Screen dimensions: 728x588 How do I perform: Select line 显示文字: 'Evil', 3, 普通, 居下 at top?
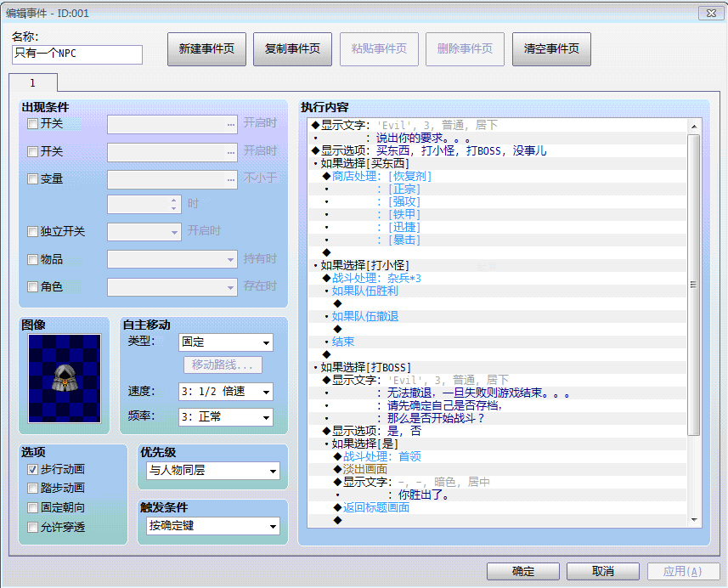(x=497, y=125)
